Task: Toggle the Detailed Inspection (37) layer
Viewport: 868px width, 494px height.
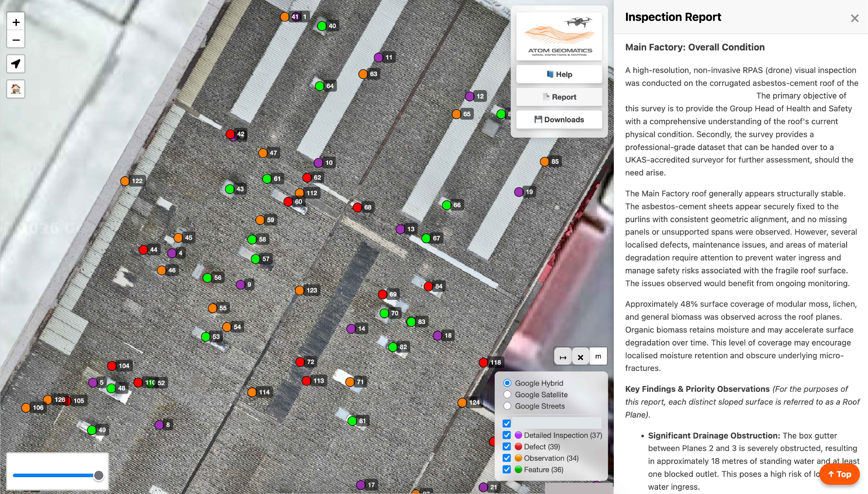Action: (507, 435)
